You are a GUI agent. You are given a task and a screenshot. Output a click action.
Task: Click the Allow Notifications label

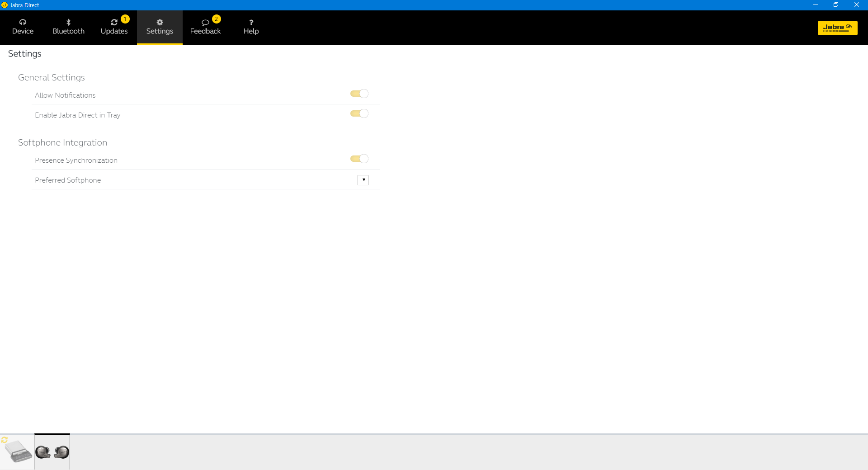[65, 95]
